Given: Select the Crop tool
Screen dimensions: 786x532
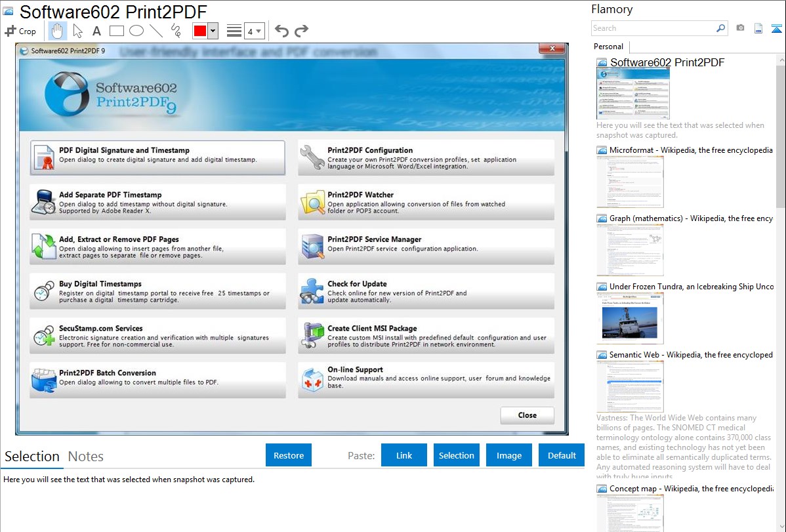Looking at the screenshot, I should pos(20,31).
